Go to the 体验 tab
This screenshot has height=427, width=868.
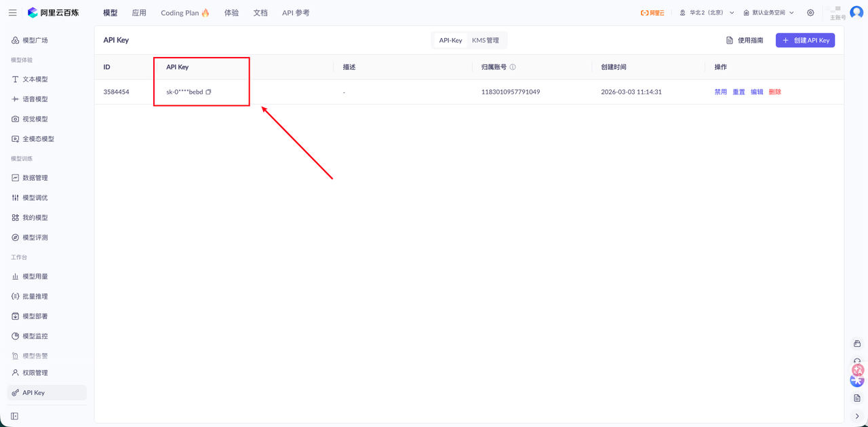(x=231, y=13)
